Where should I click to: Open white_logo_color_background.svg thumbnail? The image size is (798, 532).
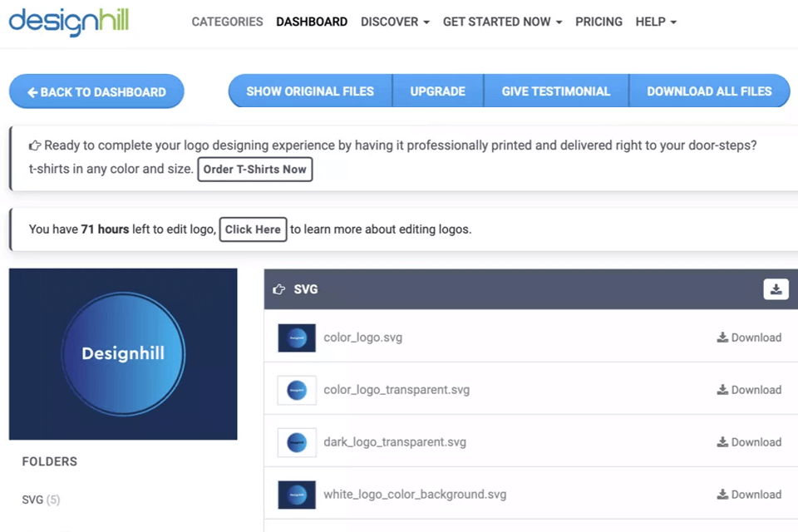(297, 495)
